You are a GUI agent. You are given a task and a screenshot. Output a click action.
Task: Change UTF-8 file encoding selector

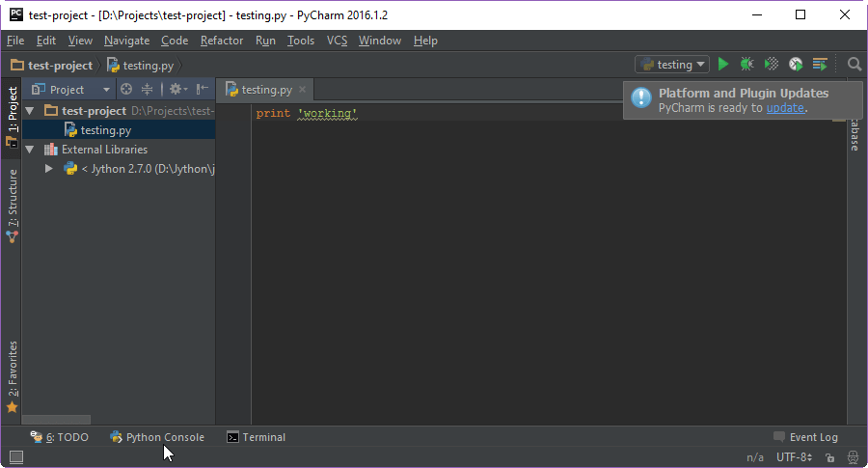pos(794,457)
